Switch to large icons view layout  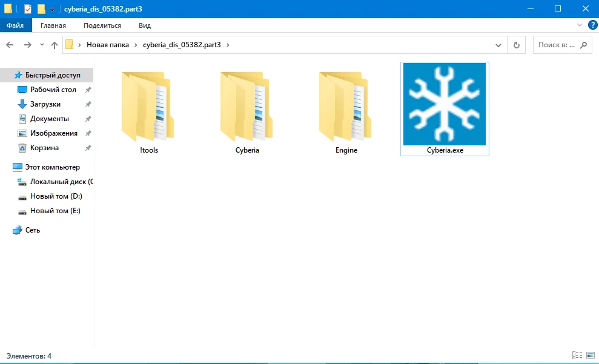click(590, 356)
